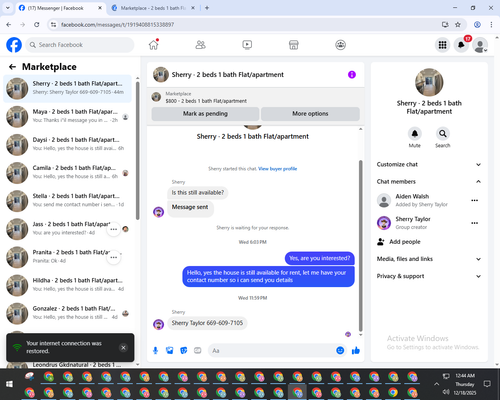The image size is (500, 400).
Task: Open the menu grid icon
Action: (442, 45)
